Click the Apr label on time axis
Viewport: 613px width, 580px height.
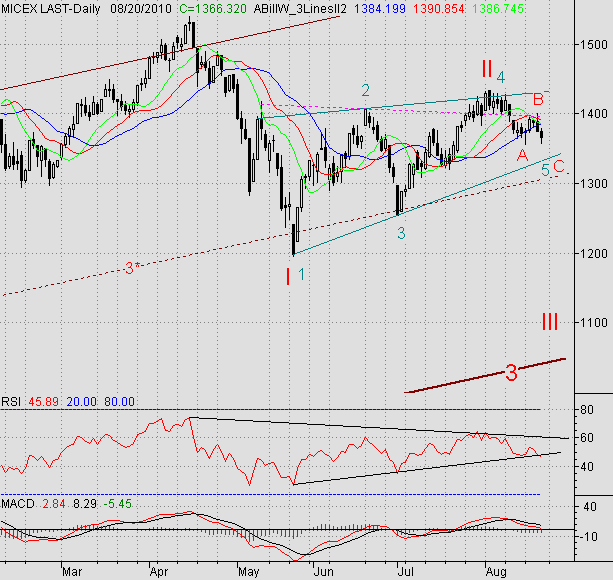(159, 572)
